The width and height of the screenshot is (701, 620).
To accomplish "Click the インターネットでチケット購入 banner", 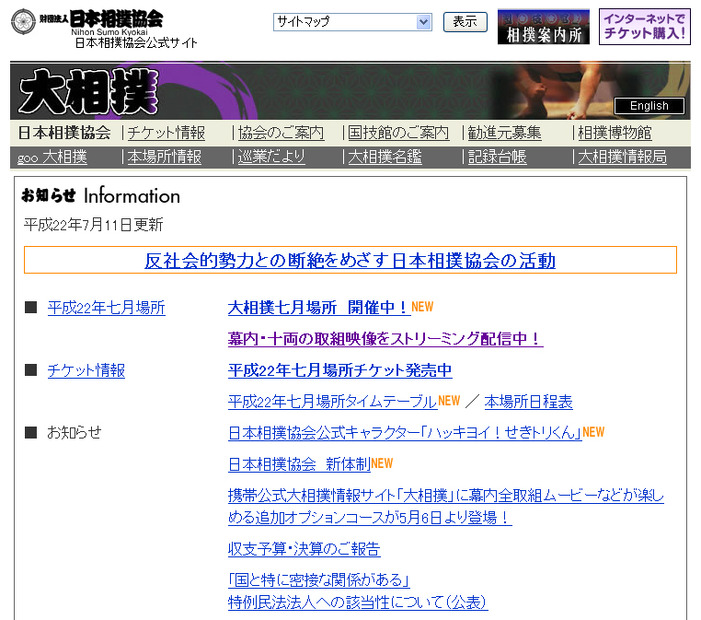I will click(644, 26).
